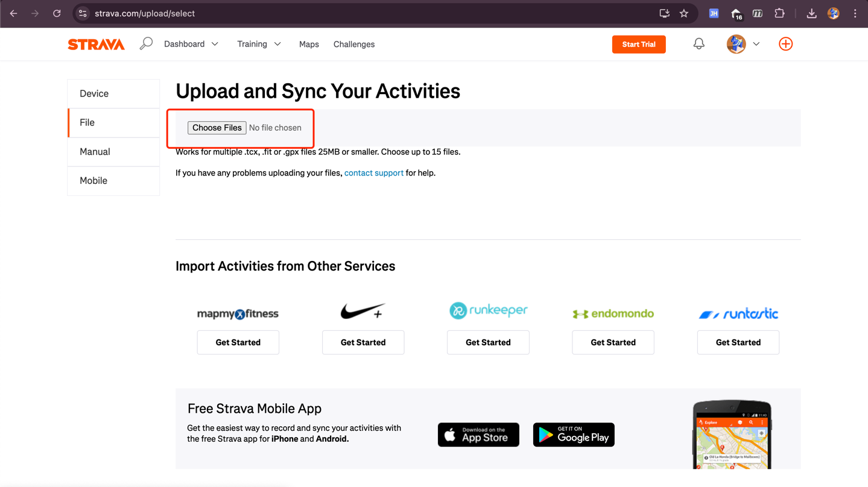Open the browser downloads icon
Viewport: 868px width, 487px height.
[x=811, y=13]
